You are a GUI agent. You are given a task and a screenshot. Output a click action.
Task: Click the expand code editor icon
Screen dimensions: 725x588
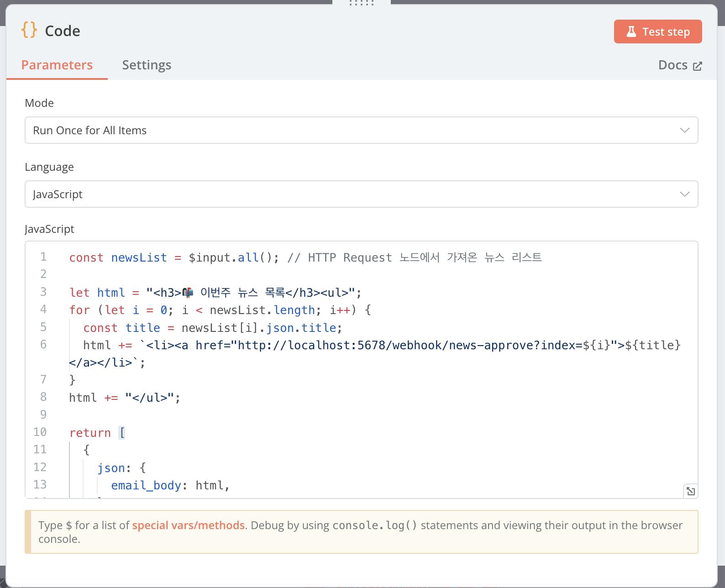pos(690,491)
